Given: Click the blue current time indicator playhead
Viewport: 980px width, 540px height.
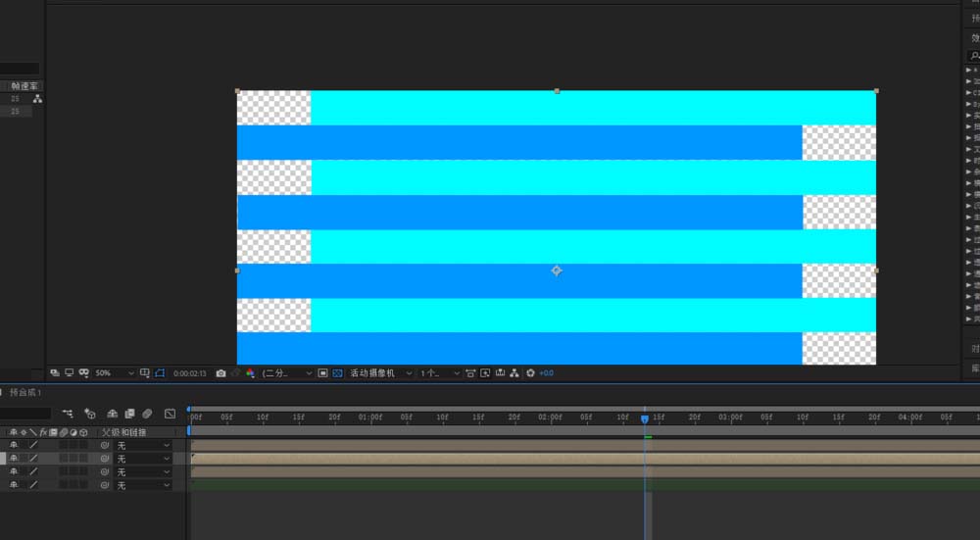Looking at the screenshot, I should [645, 418].
